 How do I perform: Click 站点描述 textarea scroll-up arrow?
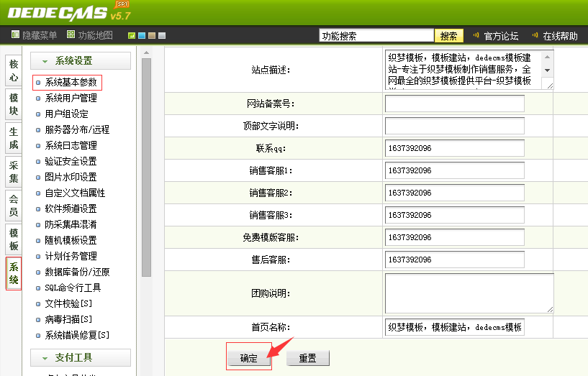tap(548, 57)
